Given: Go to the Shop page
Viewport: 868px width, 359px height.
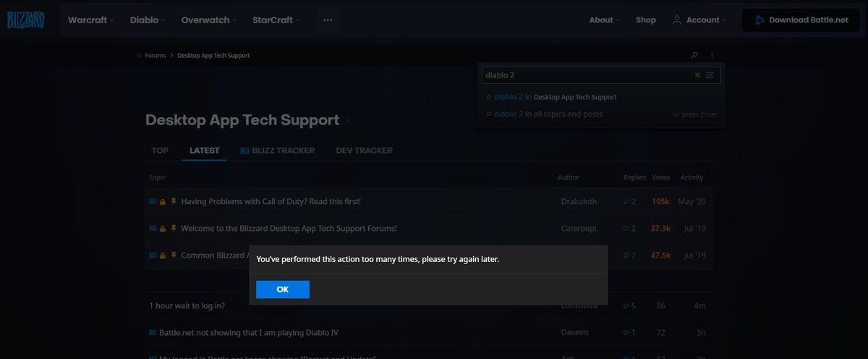Looking at the screenshot, I should pos(646,20).
